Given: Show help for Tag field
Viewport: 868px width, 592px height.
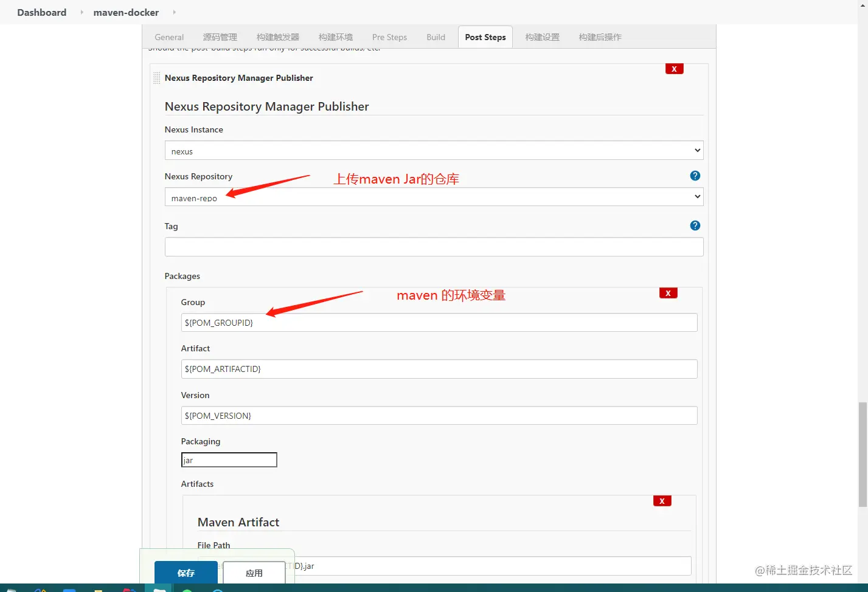Looking at the screenshot, I should pyautogui.click(x=695, y=225).
